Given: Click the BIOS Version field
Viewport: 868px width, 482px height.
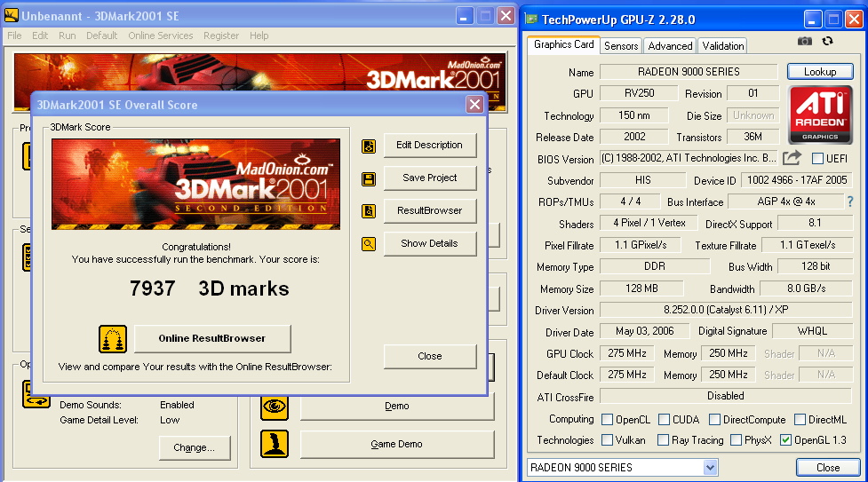Looking at the screenshot, I should click(689, 158).
